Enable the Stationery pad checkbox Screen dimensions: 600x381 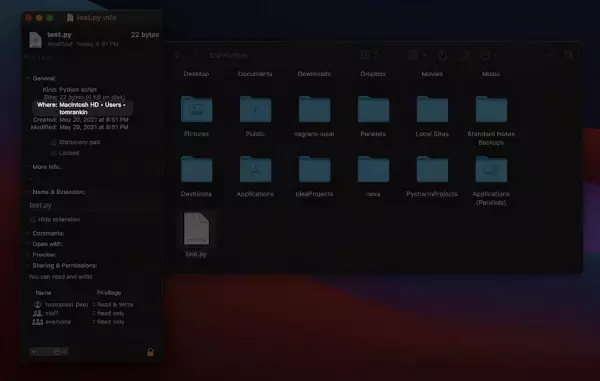tap(54, 142)
